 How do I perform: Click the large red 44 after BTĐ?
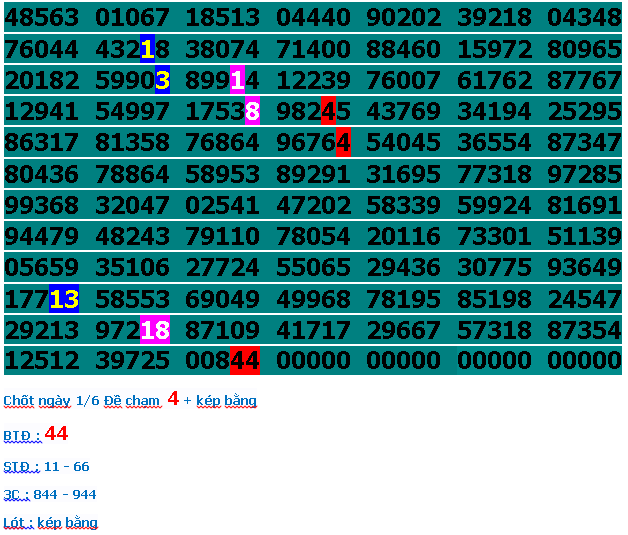pyautogui.click(x=56, y=434)
